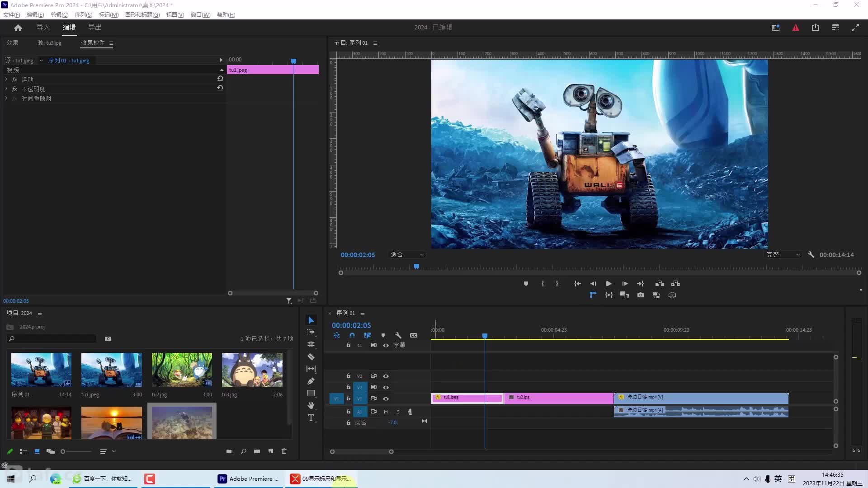
Task: Open program monitor wrench settings
Action: coord(811,255)
